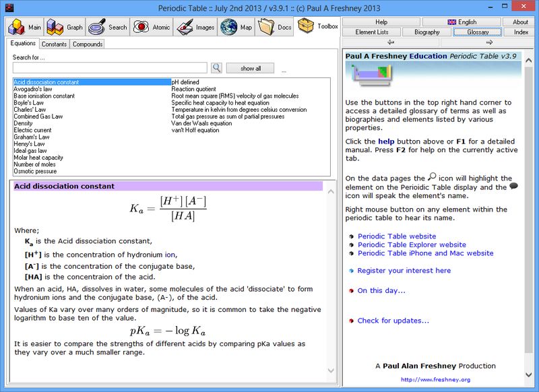Click the ellipsis next to show all
The width and height of the screenshot is (539, 392).
click(x=284, y=71)
